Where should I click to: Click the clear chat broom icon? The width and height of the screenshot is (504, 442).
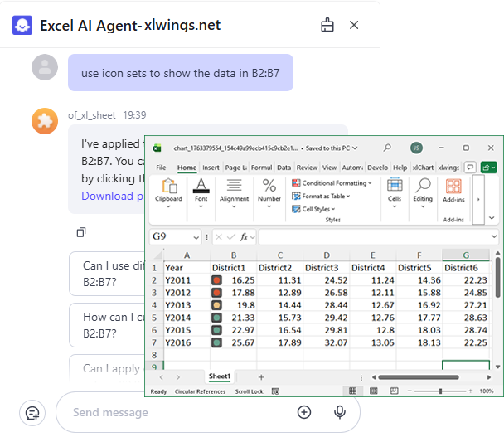pos(327,25)
